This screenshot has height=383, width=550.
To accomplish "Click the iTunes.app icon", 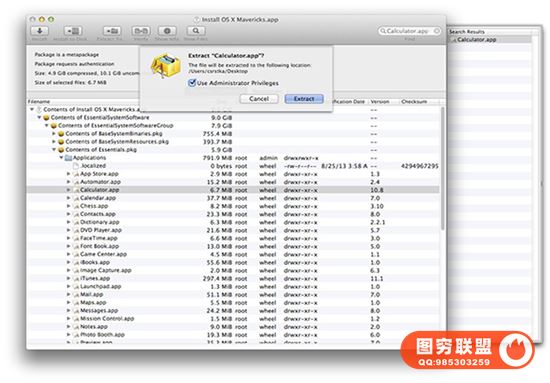I will point(76,278).
